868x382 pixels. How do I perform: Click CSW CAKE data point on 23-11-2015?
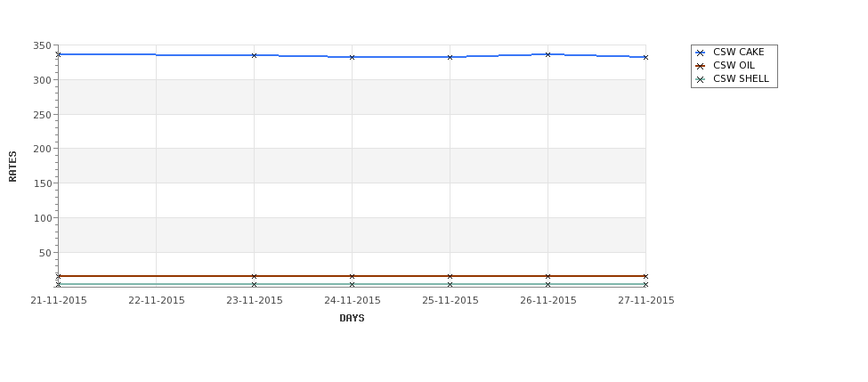pos(254,55)
